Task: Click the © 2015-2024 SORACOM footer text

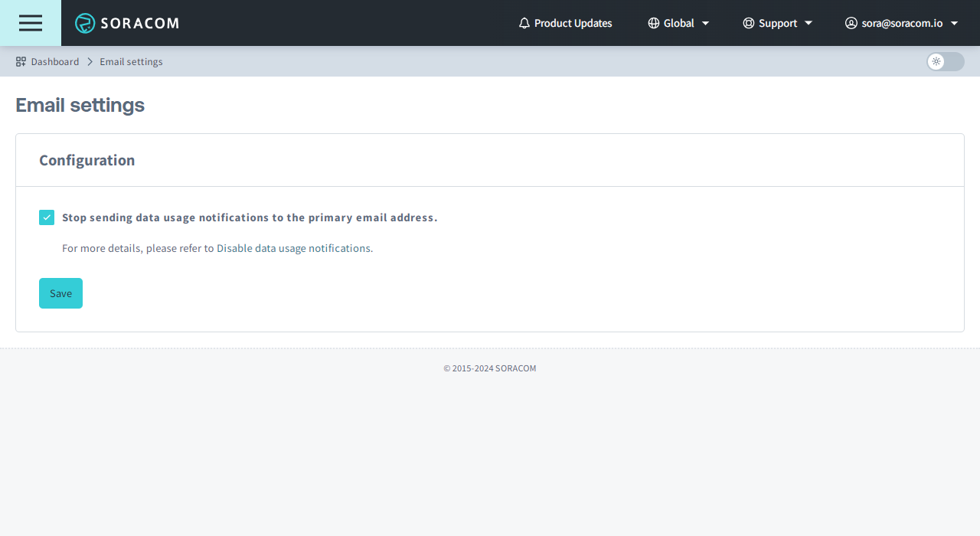Action: point(490,368)
